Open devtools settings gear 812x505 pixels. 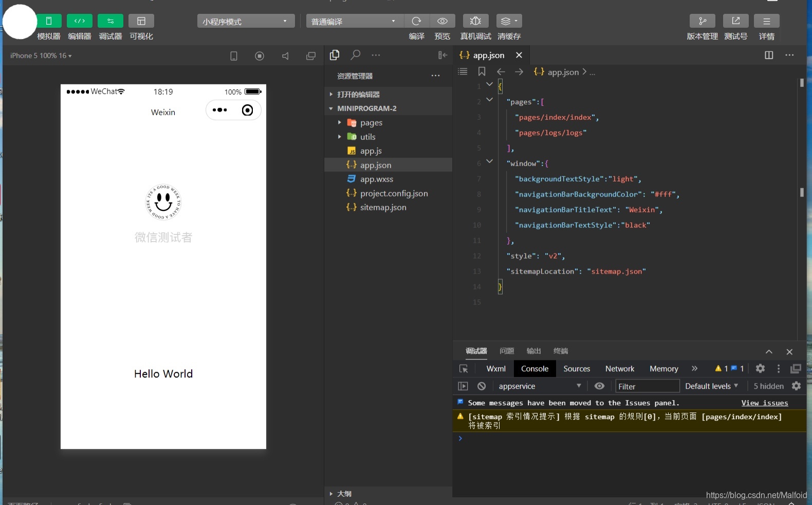tap(761, 368)
